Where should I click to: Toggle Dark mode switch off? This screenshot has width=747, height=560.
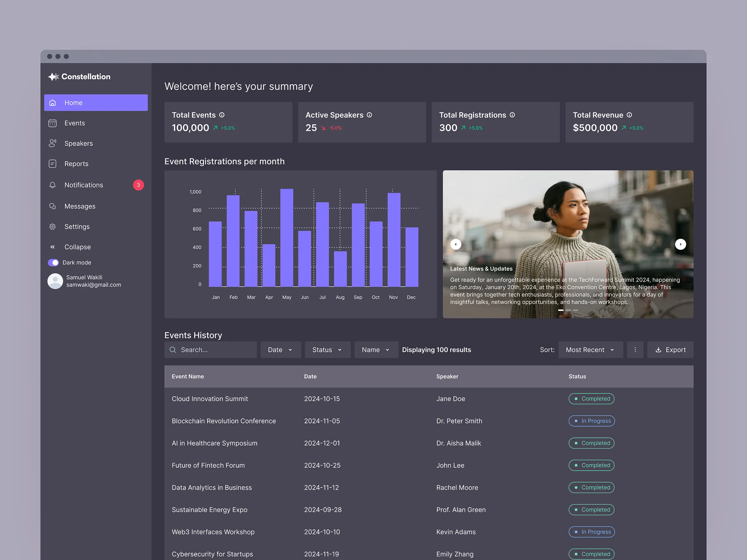[x=53, y=262]
